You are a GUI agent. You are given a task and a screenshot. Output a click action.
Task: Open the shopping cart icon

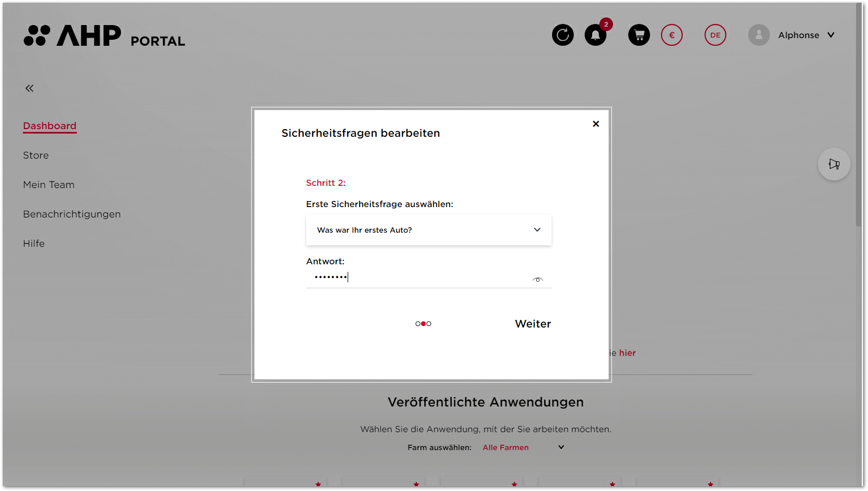pos(639,35)
